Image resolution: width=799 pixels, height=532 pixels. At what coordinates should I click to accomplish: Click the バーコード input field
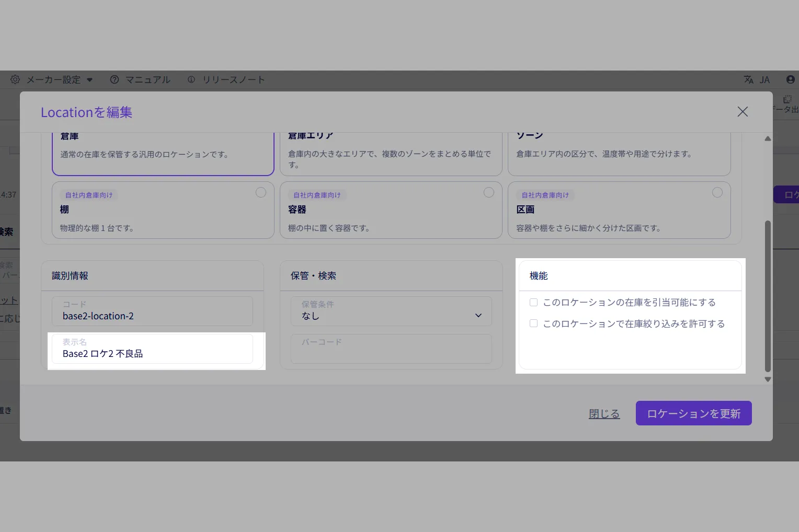tap(391, 349)
